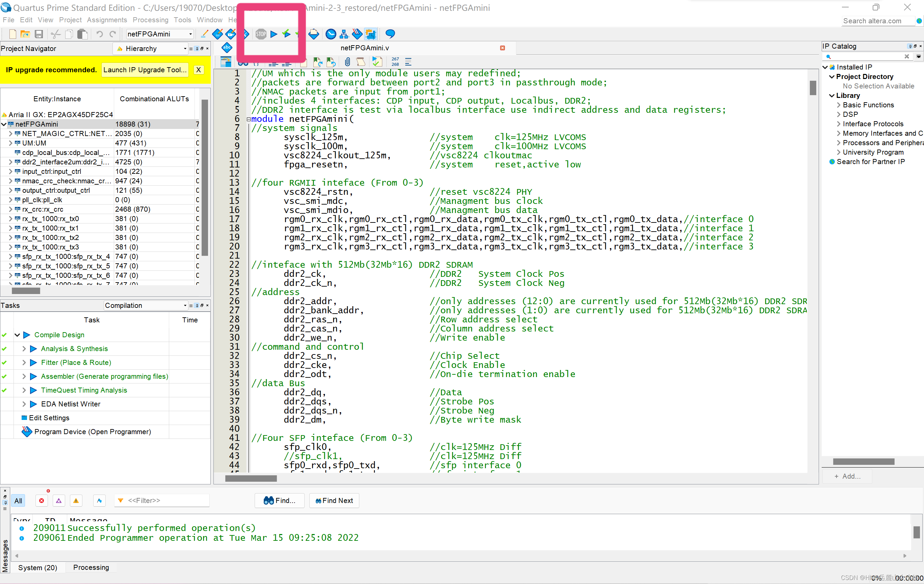Open the RTL netlist viewer icon
Image resolution: width=924 pixels, height=584 pixels.
tap(344, 34)
